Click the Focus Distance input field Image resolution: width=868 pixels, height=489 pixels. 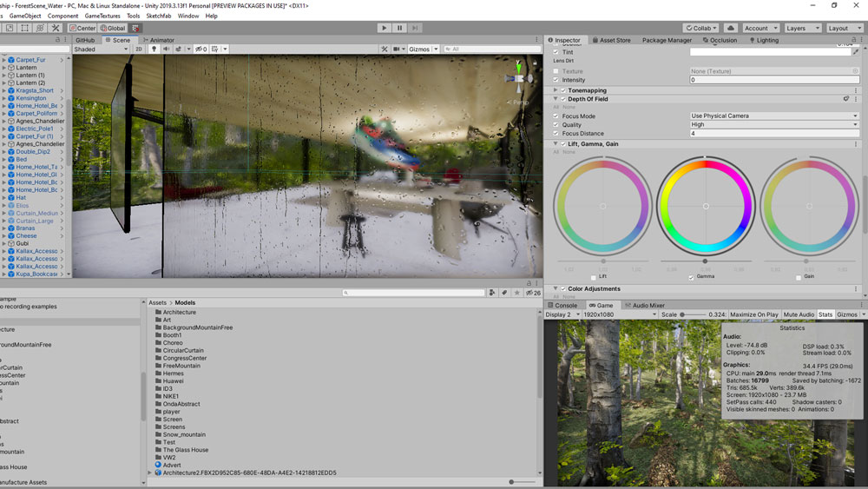click(774, 134)
